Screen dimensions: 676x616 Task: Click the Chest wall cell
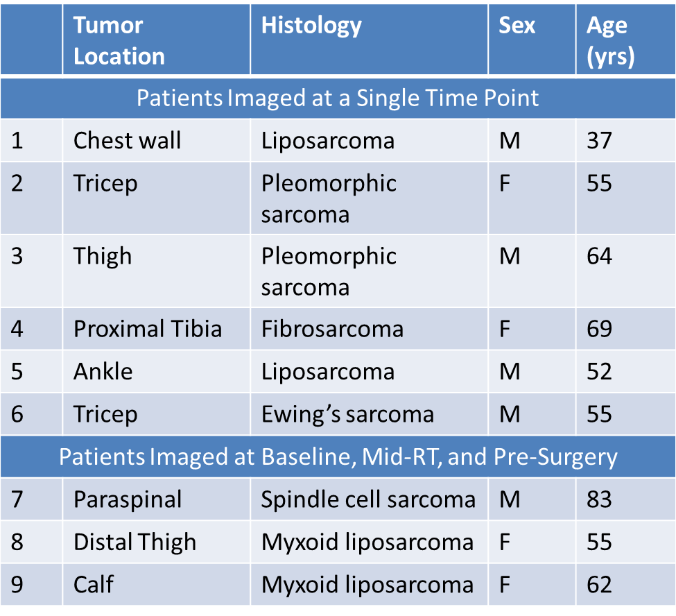tap(127, 141)
